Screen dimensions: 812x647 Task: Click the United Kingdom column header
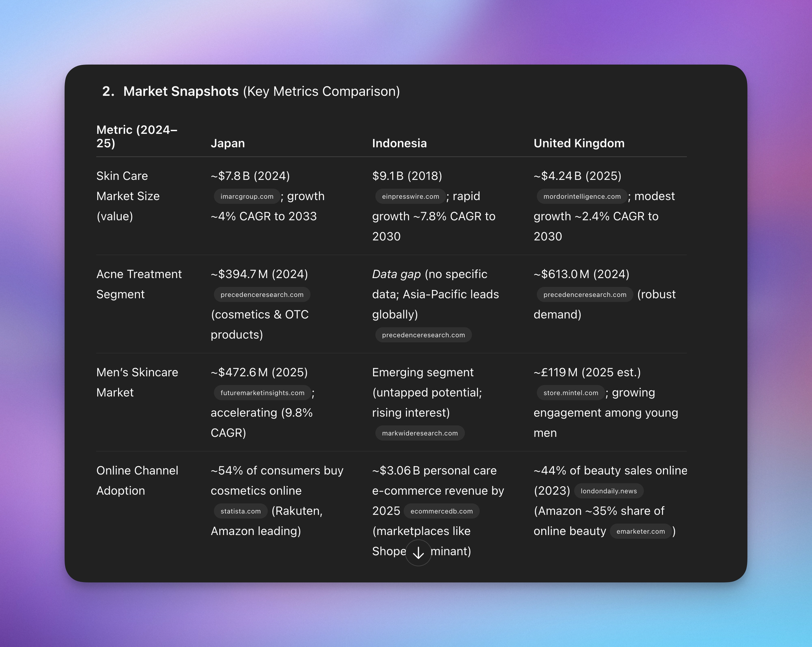579,143
